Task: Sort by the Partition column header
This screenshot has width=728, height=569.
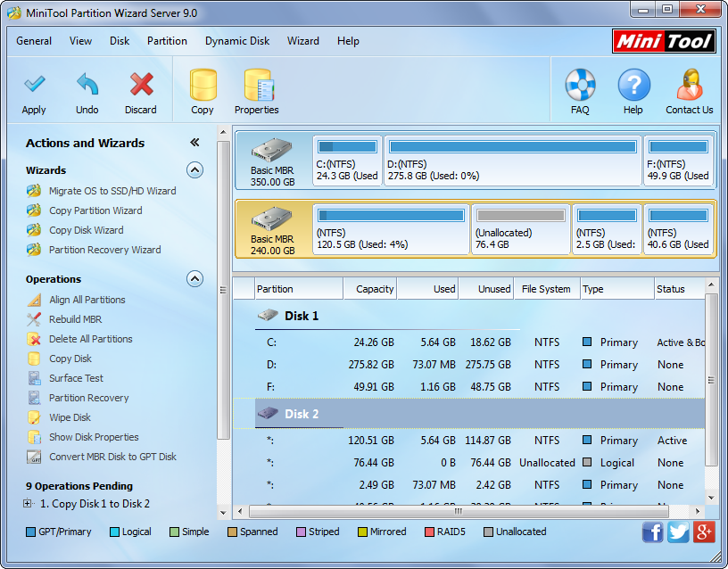Action: [x=299, y=289]
